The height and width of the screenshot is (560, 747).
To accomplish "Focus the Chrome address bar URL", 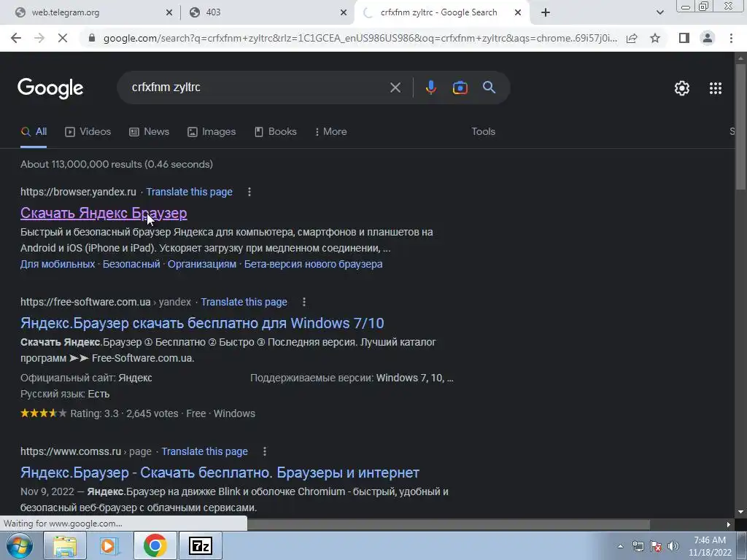I will pyautogui.click(x=360, y=38).
